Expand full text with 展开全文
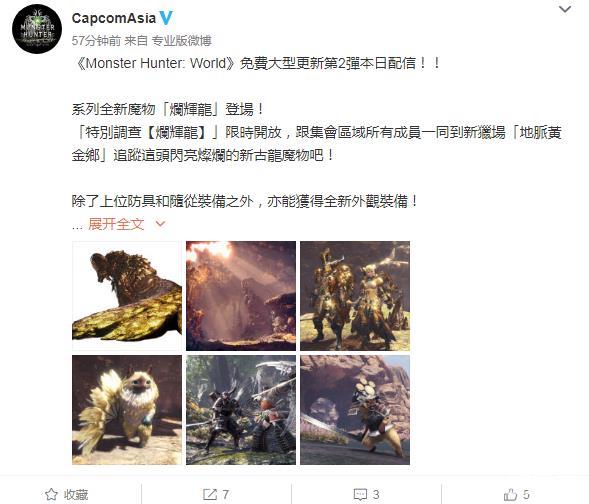 (x=116, y=224)
